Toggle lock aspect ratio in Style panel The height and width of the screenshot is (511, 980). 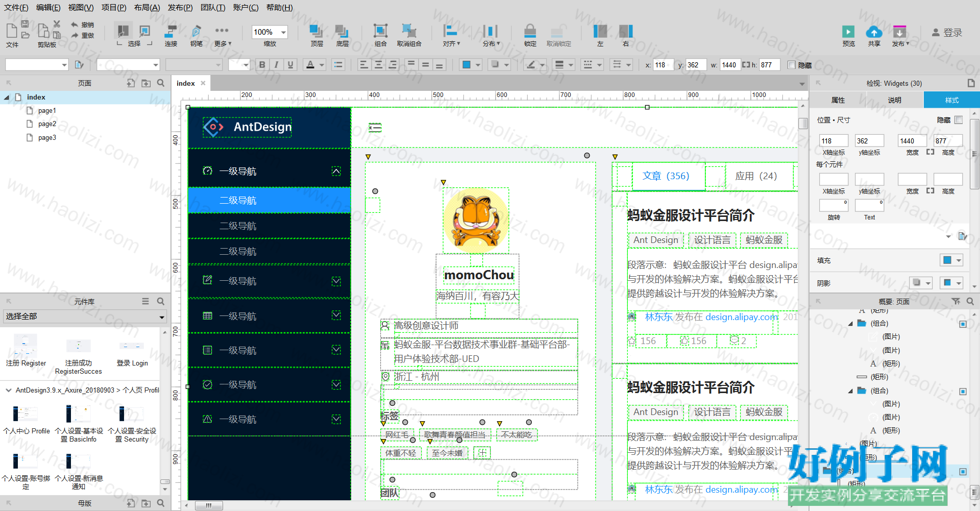click(x=930, y=152)
